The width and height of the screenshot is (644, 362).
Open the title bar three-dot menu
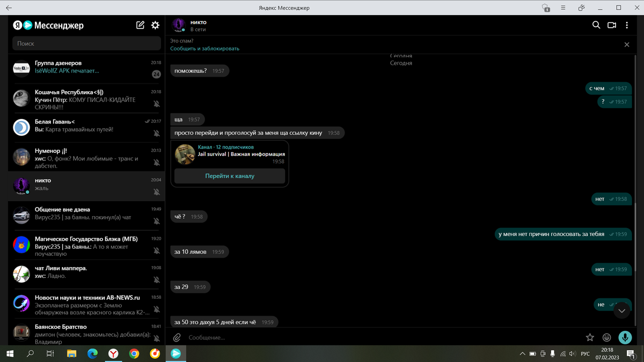point(563,8)
